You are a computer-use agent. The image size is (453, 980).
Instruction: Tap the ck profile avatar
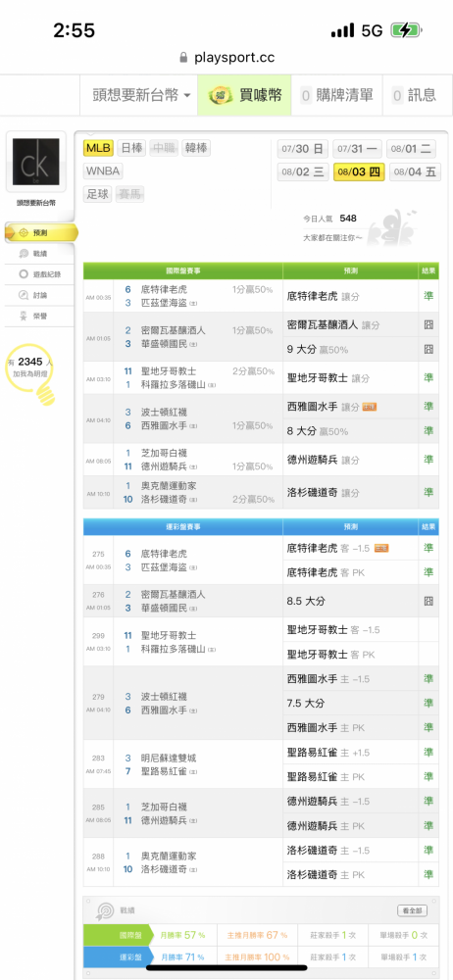pyautogui.click(x=35, y=162)
